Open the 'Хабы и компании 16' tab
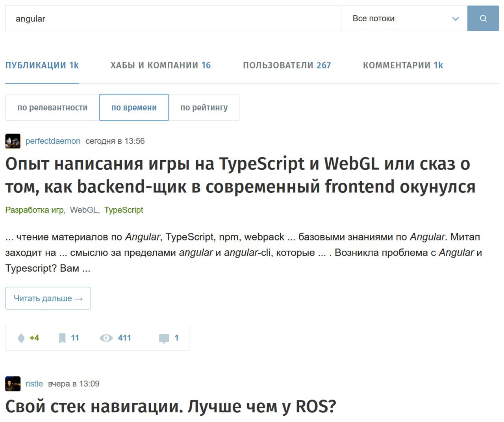This screenshot has width=504, height=422. tap(161, 65)
